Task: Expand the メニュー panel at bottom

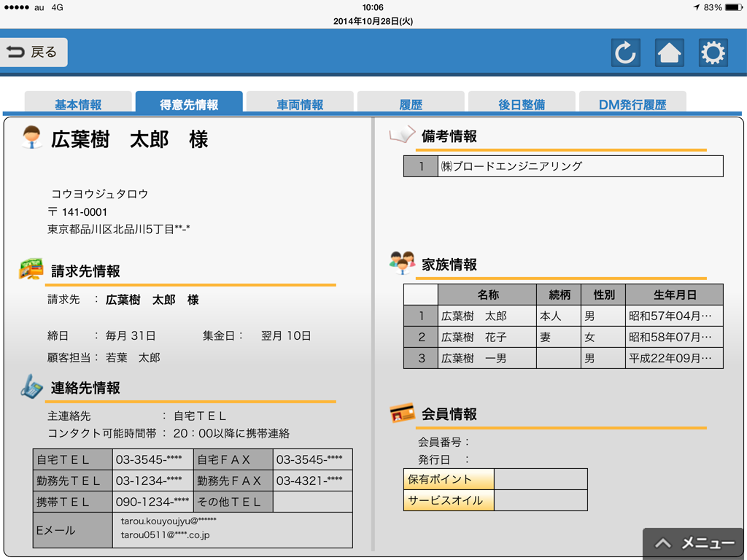Action: [694, 543]
